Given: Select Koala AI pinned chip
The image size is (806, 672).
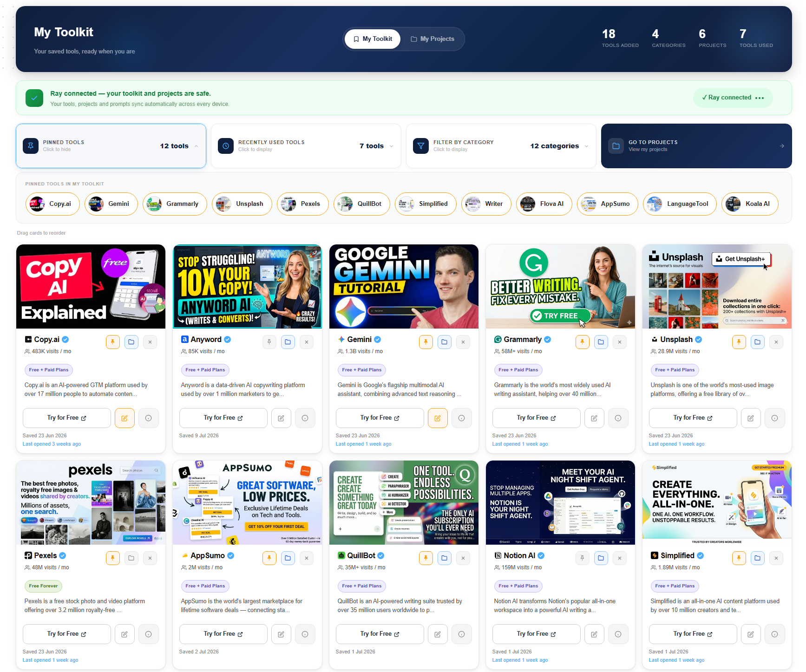Looking at the screenshot, I should coord(750,204).
